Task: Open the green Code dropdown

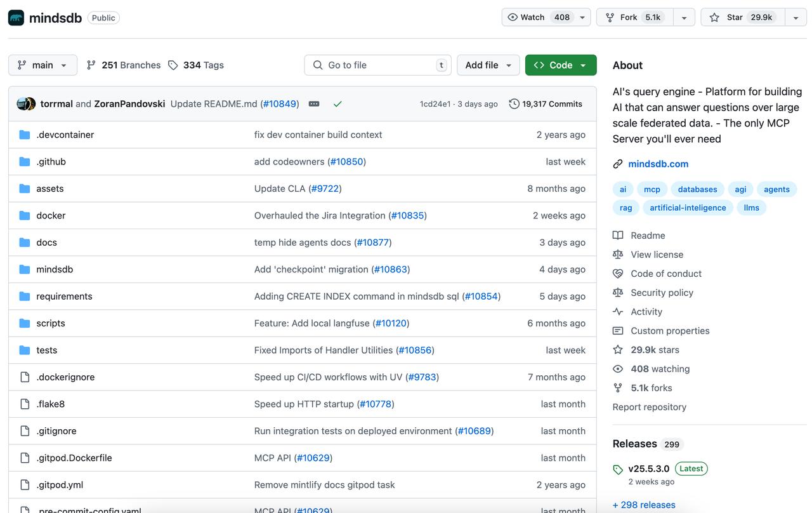Action: [561, 65]
